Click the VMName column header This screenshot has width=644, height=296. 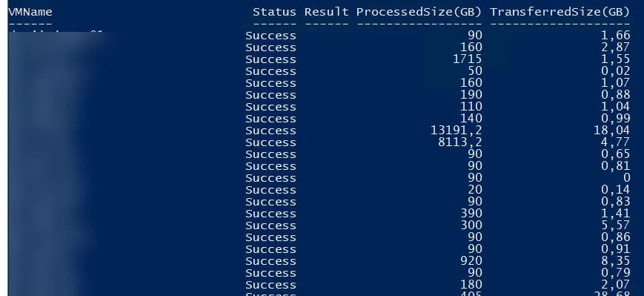coord(30,12)
